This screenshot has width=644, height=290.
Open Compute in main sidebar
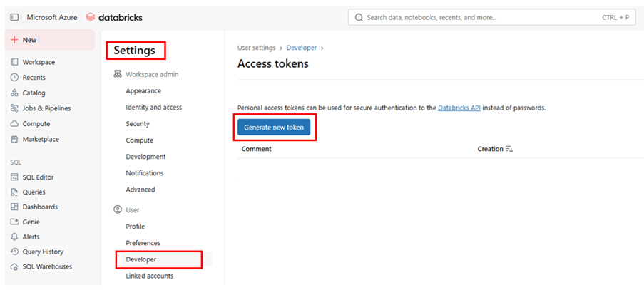tap(36, 123)
